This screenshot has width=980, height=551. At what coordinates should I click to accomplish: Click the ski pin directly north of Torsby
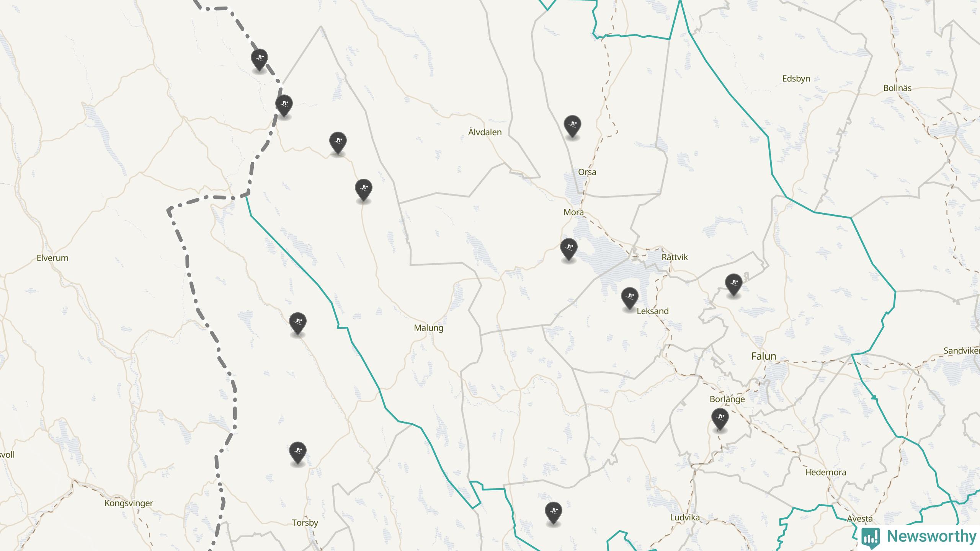tap(297, 453)
